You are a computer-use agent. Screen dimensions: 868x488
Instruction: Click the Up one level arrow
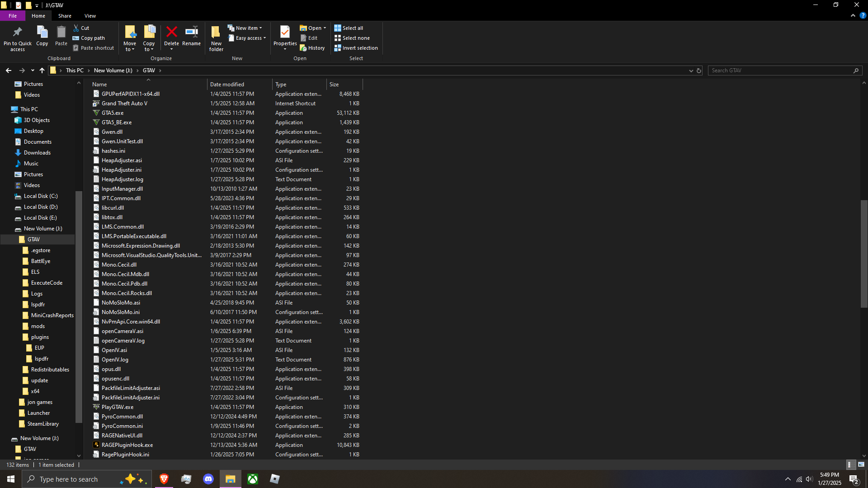pyautogui.click(x=42, y=70)
